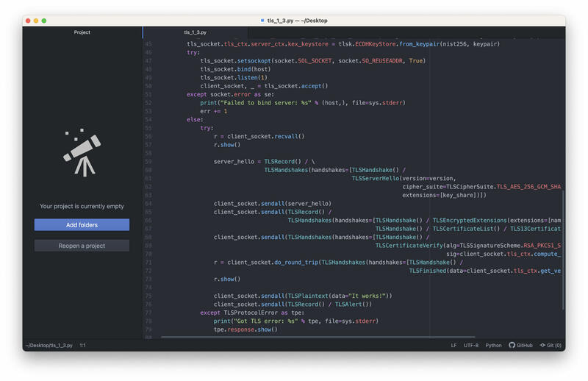Click the ~/Desktop/tls_1_3.py file path
This screenshot has height=381, width=588.
coord(50,345)
